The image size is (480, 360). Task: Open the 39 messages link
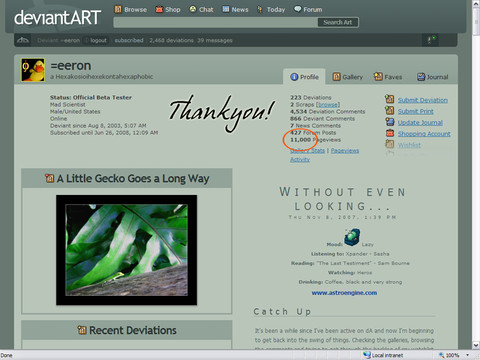click(215, 40)
